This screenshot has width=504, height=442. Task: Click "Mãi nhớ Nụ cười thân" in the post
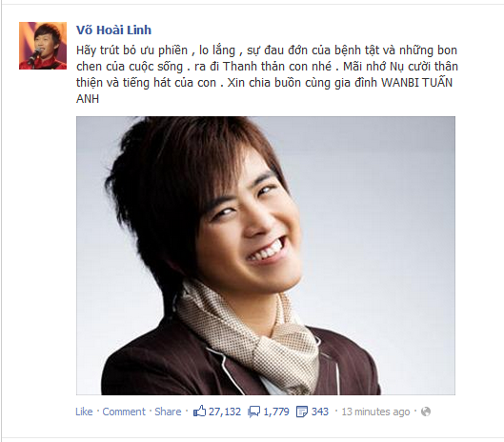tap(400, 67)
